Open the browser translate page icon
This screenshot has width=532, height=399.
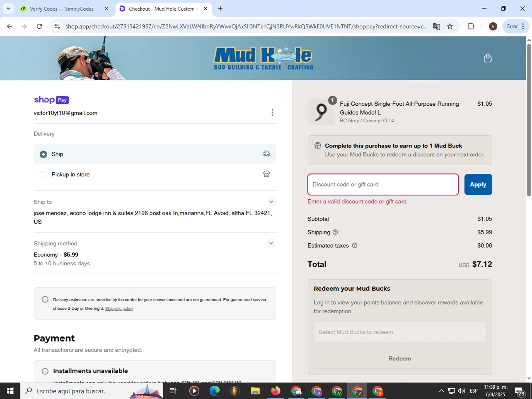(436, 26)
